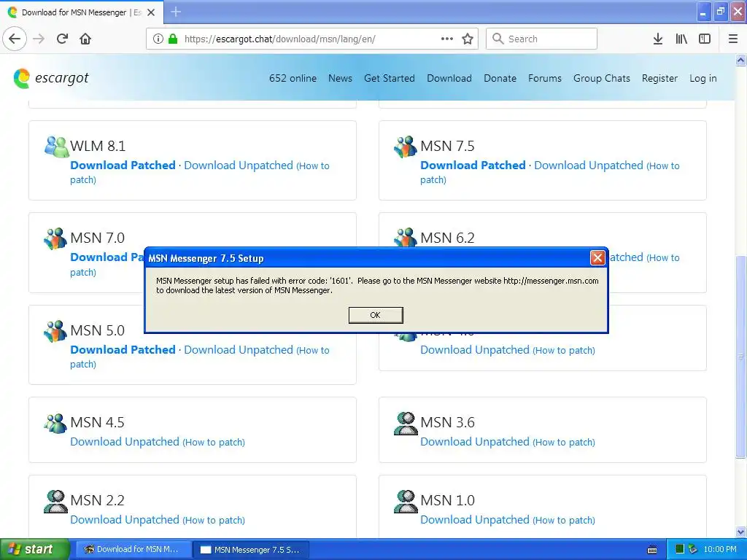
Task: Open a new browser tab with plus
Action: (x=176, y=12)
